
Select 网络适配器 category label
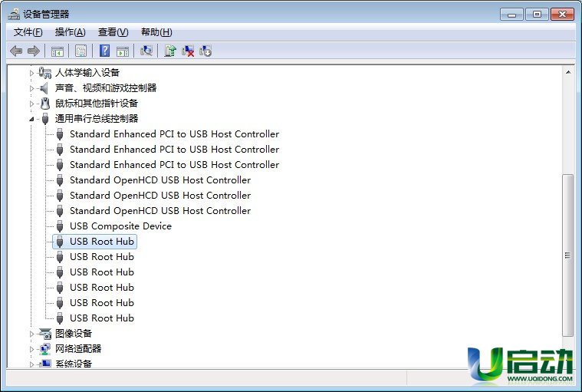tap(78, 349)
